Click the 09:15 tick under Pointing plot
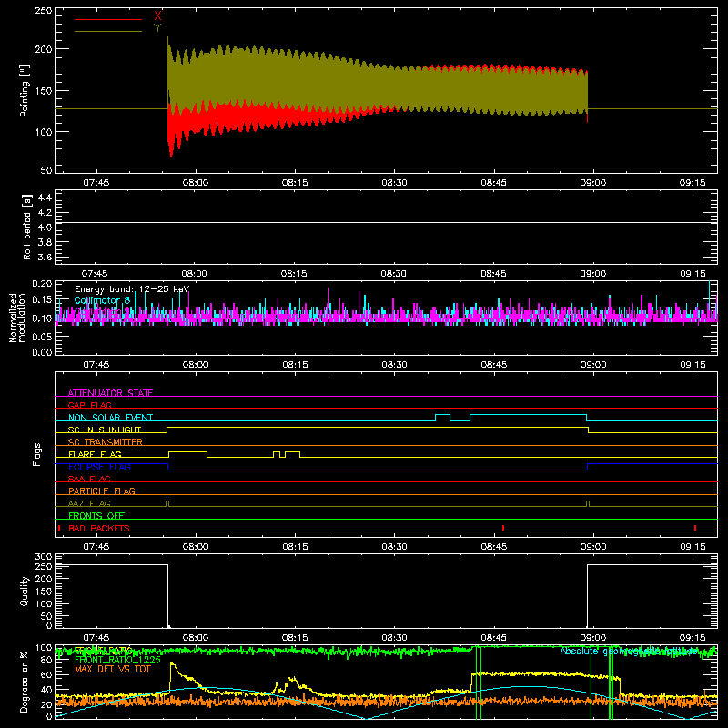728x728 pixels. tap(693, 183)
